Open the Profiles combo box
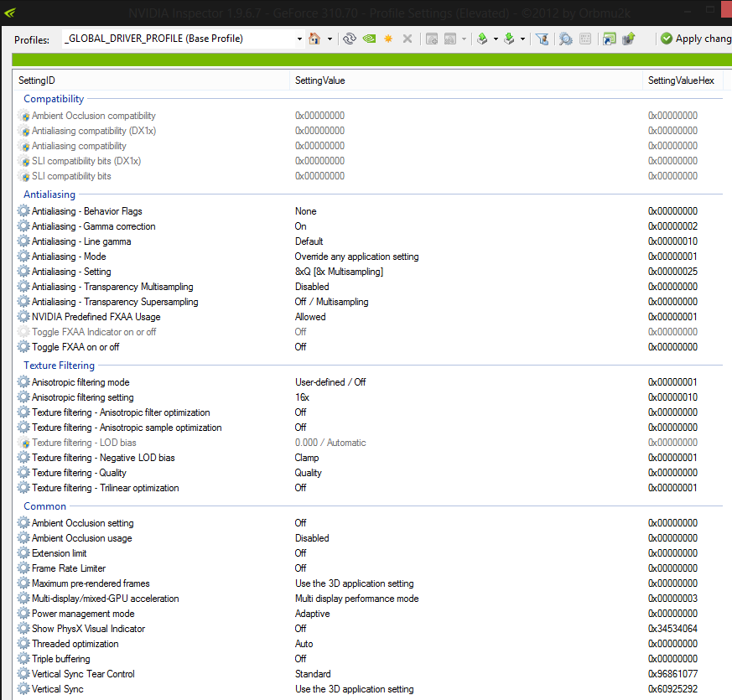Image resolution: width=732 pixels, height=700 pixels. (183, 39)
